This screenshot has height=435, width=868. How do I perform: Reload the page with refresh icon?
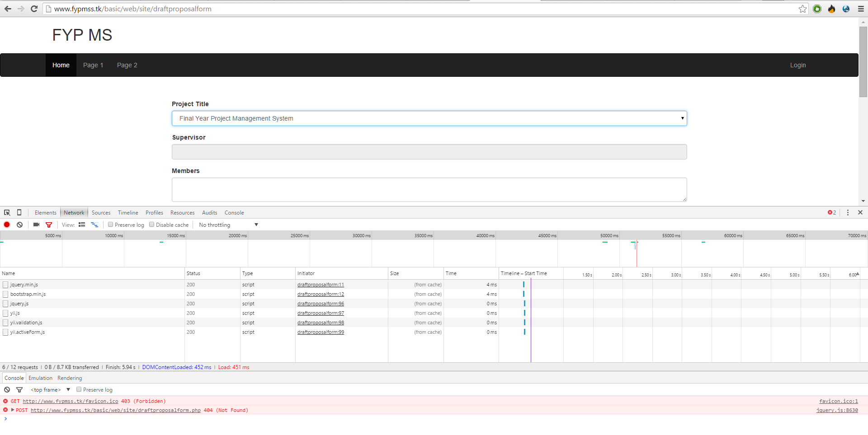[34, 9]
